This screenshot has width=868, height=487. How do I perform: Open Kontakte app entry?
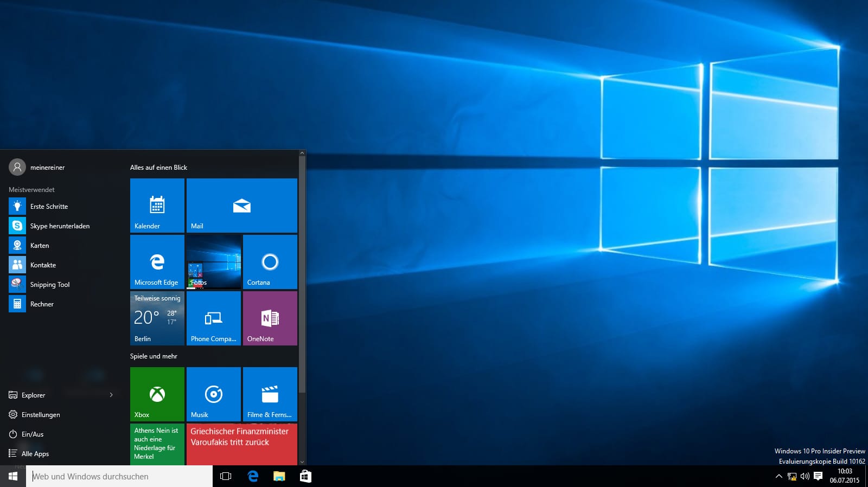[64, 265]
